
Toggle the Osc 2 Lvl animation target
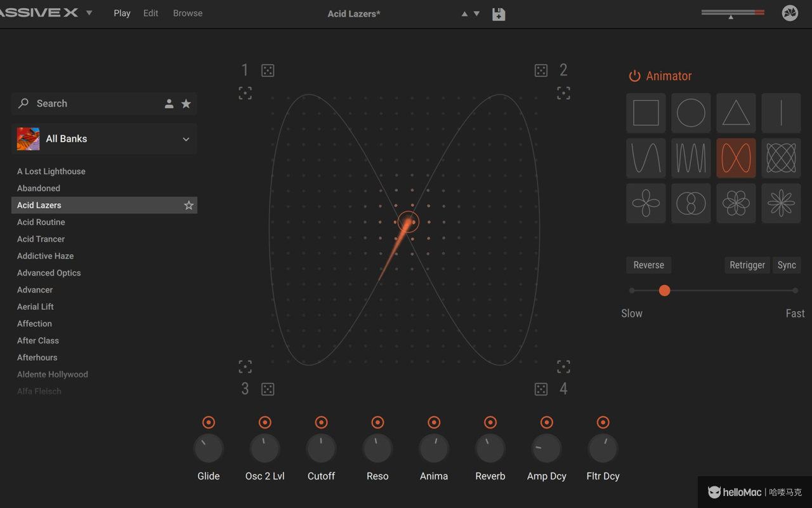tap(265, 422)
